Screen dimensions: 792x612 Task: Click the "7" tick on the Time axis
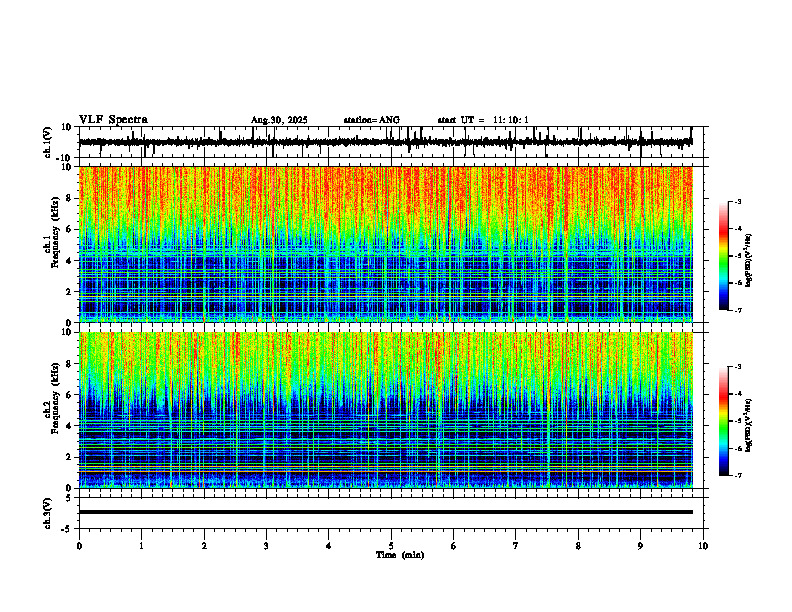point(516,546)
